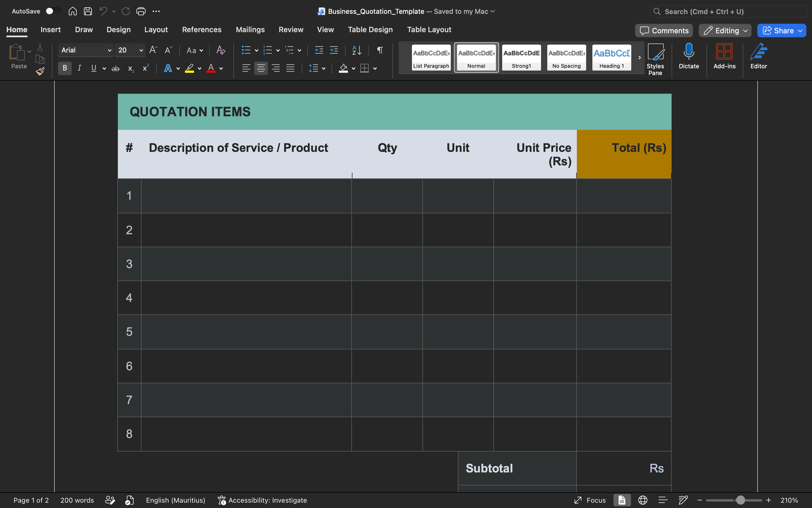Open the References tab

(x=202, y=30)
